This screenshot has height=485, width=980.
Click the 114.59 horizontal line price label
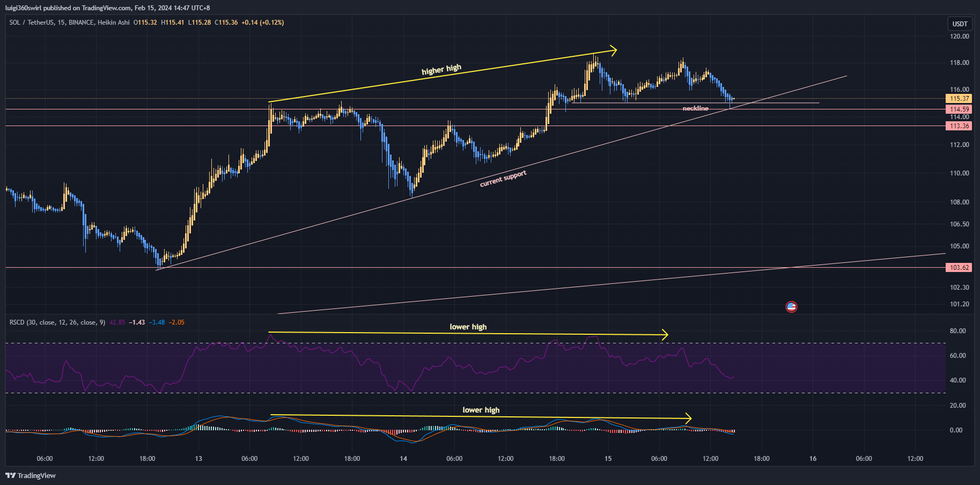coord(959,109)
